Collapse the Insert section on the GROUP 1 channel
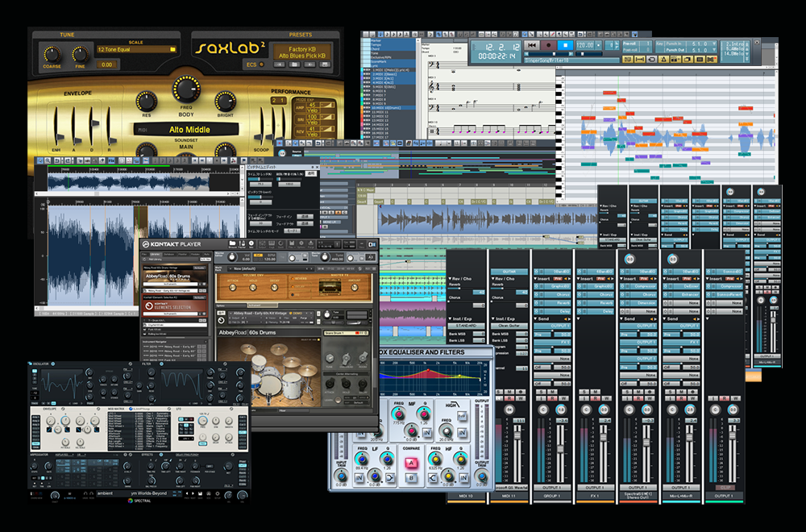Viewport: 806px width, 532px height. [x=536, y=279]
